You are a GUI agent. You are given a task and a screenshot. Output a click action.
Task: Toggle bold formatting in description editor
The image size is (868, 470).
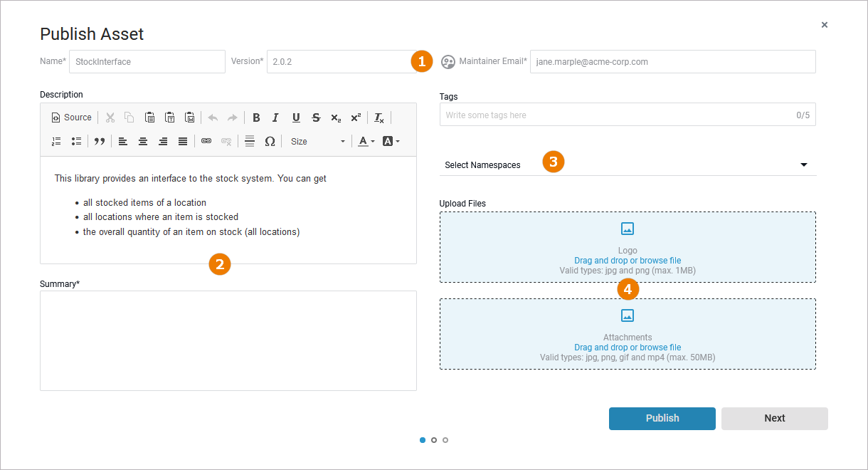(256, 117)
